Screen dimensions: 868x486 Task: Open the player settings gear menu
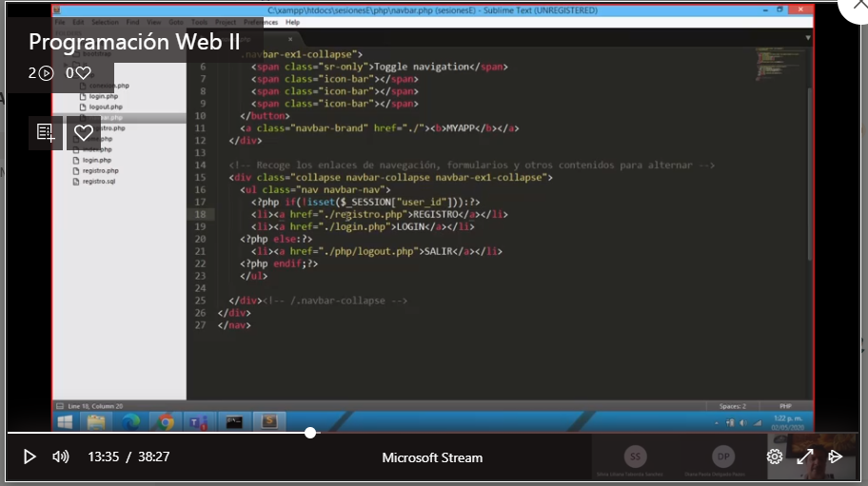click(x=775, y=457)
